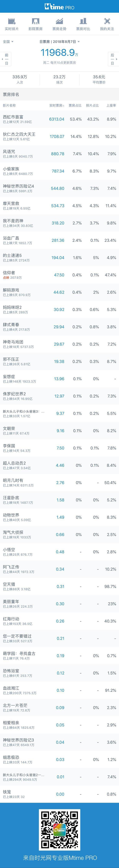Open the 红海行动 movie row

click(x=59, y=621)
